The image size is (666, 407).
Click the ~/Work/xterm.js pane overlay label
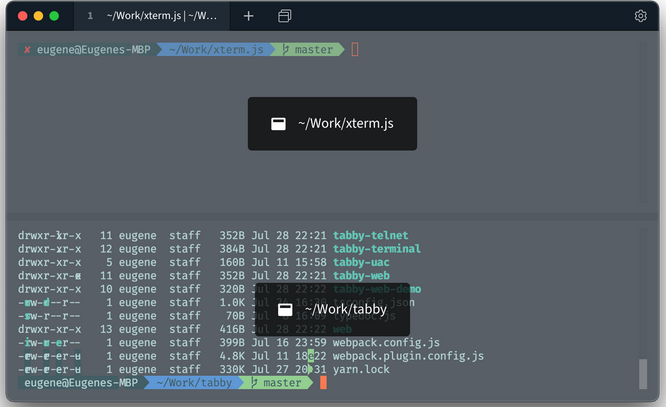pos(332,124)
